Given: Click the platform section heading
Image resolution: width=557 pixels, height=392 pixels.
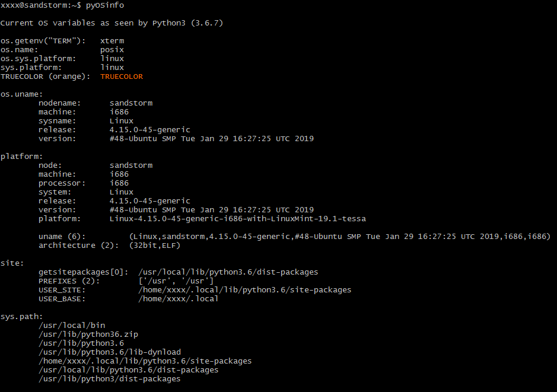Looking at the screenshot, I should tap(21, 157).
